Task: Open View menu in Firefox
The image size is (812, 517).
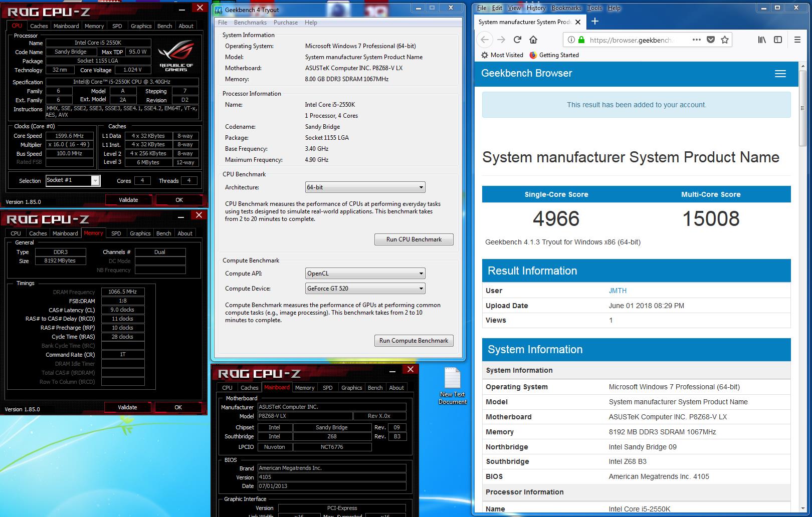Action: coord(514,8)
